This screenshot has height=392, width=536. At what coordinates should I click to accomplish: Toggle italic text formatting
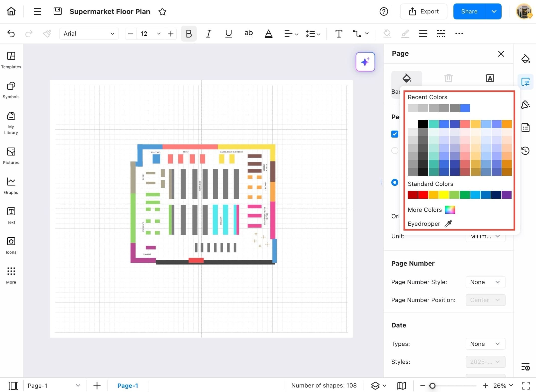(x=209, y=34)
